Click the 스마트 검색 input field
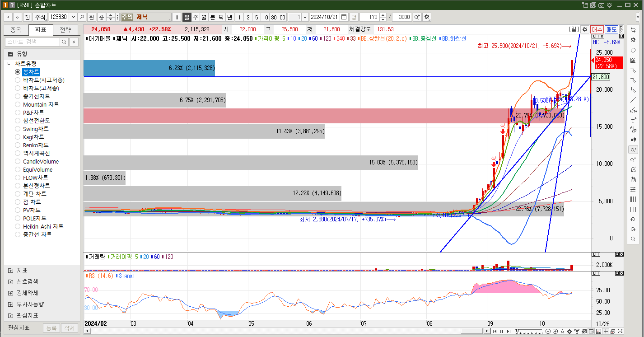The image size is (644, 337). [x=33, y=42]
